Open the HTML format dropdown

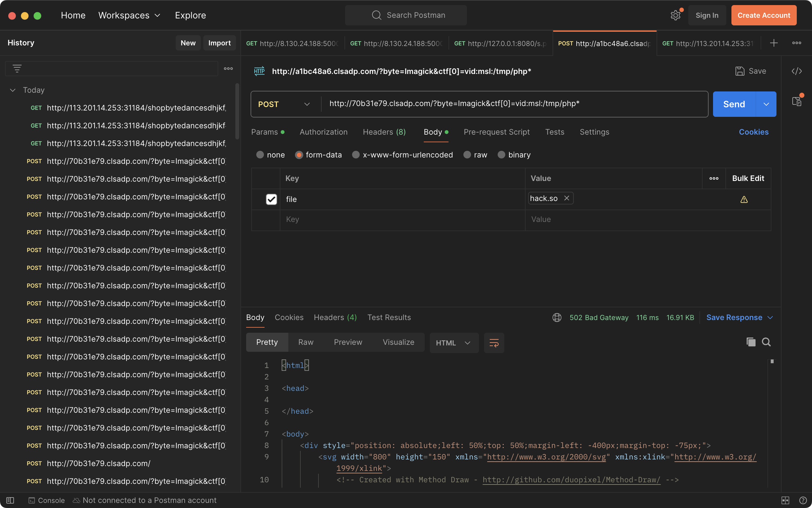tap(454, 343)
